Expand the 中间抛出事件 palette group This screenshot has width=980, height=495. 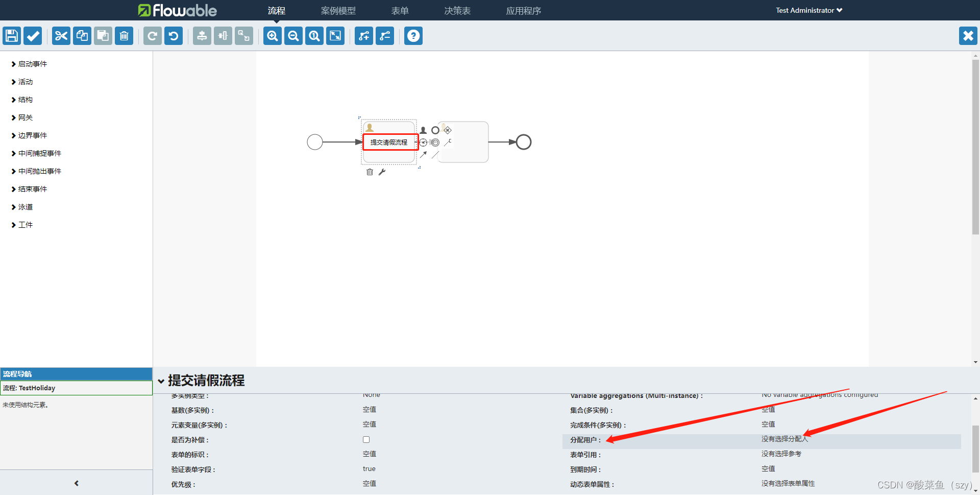point(36,171)
